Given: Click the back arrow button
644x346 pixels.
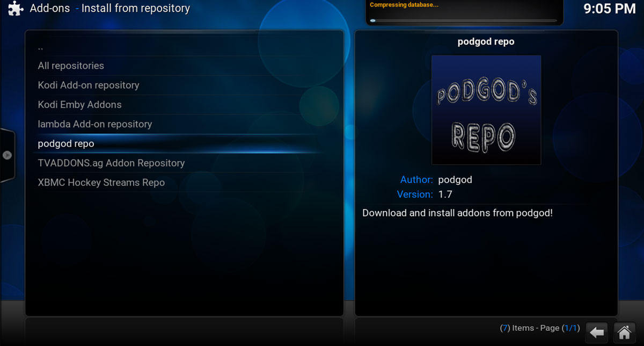Looking at the screenshot, I should tap(597, 332).
